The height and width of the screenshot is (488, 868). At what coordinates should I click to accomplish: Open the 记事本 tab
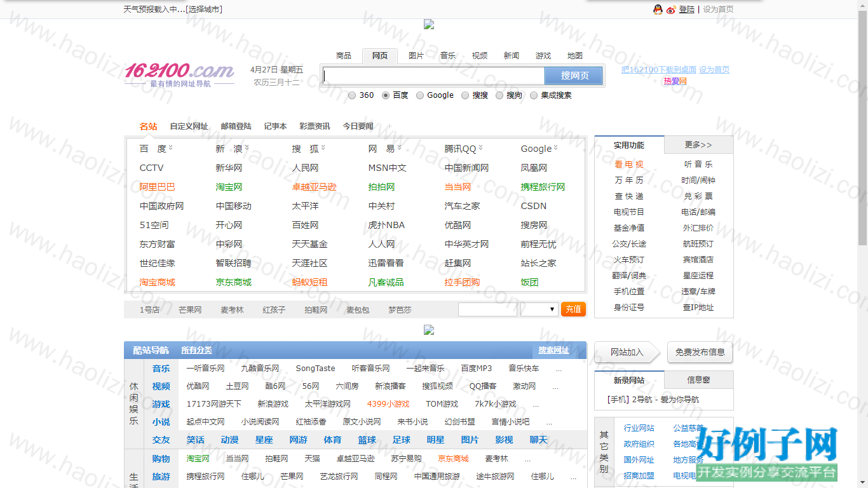(x=275, y=126)
